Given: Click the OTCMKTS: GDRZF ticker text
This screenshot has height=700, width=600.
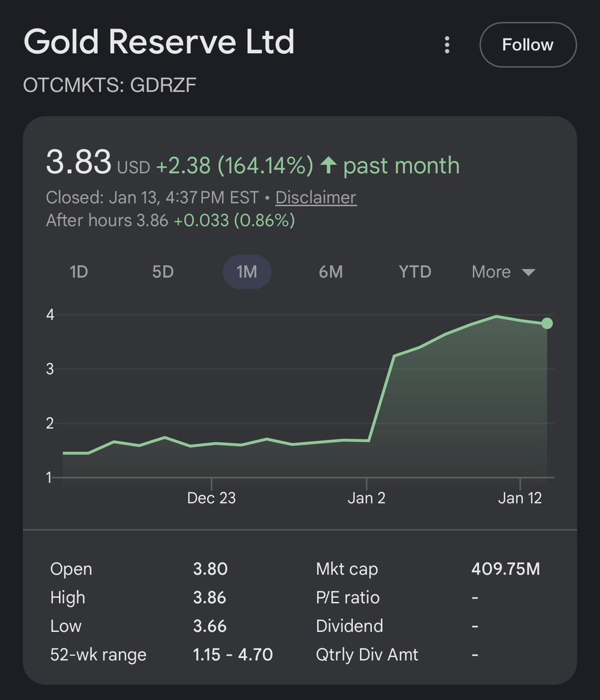Looking at the screenshot, I should coord(110,86).
